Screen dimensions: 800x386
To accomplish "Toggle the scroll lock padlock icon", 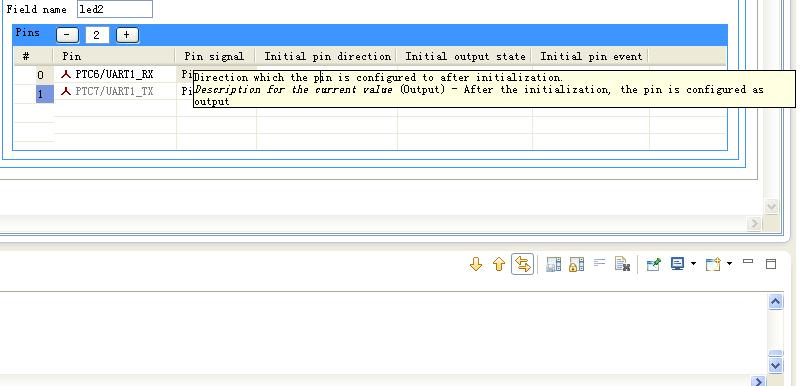I will [x=576, y=264].
